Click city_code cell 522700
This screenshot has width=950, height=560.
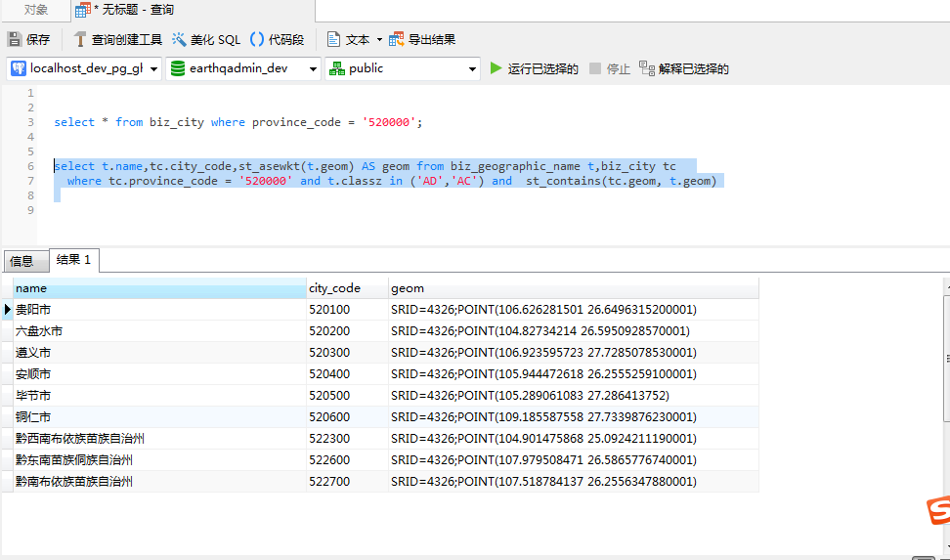[x=347, y=482]
